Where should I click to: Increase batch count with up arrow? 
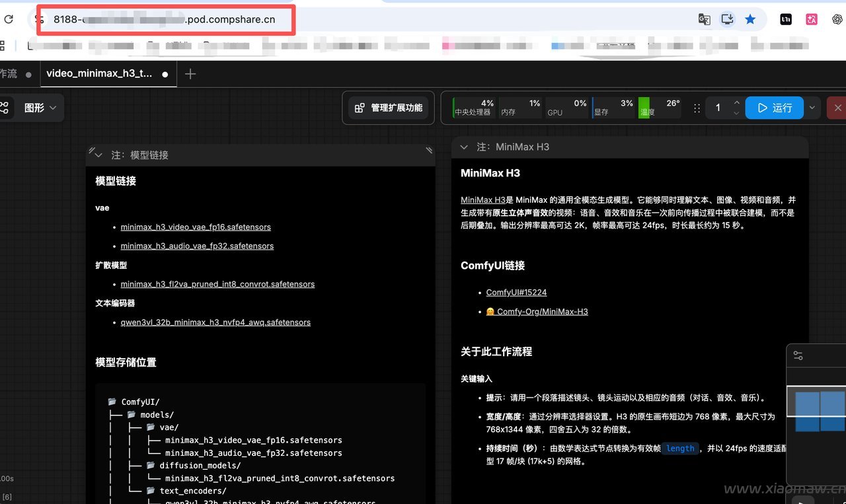[736, 102]
